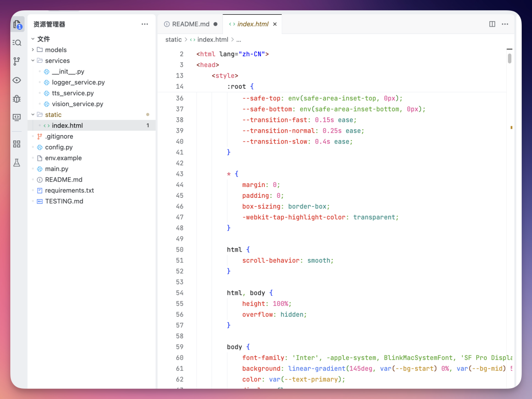Click the static breadcrumb segment

click(173, 39)
